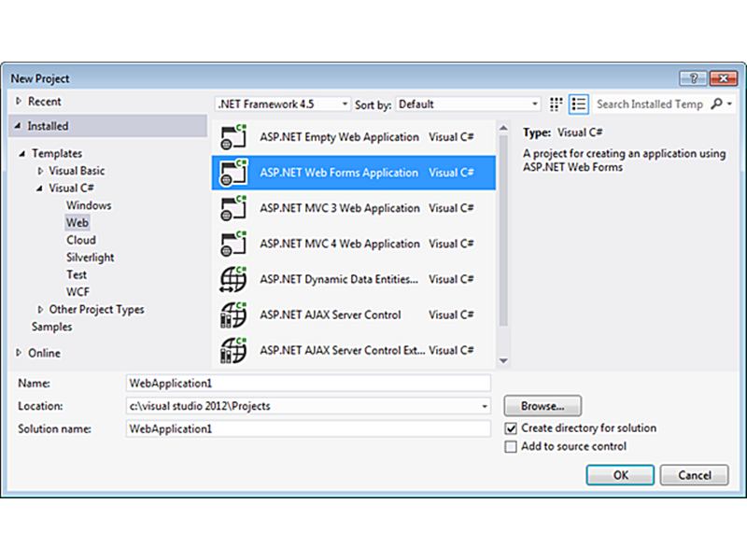Screen dimensions: 747x560
Task: Click the Cancel button
Action: [x=695, y=475]
